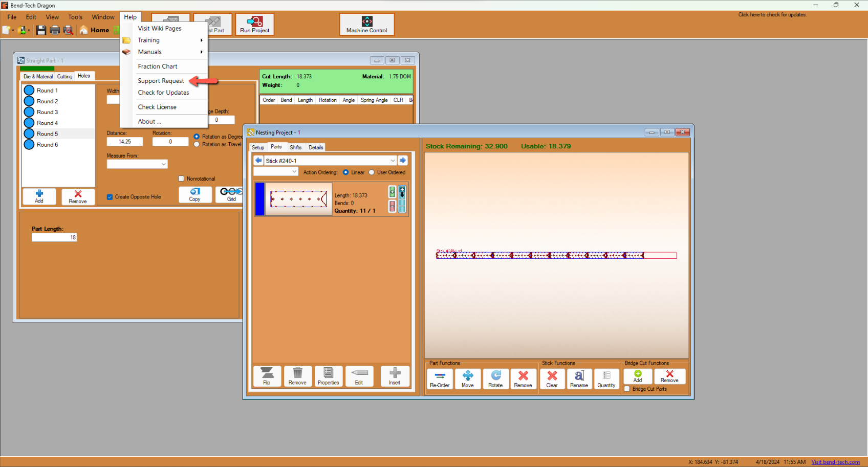
Task: Click Clear in Stick Functions
Action: tap(552, 379)
